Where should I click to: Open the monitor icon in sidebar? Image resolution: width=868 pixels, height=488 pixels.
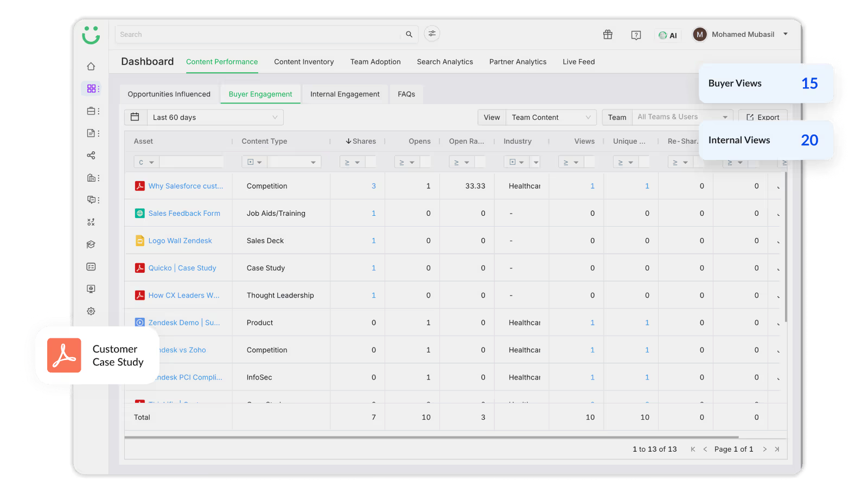91,289
